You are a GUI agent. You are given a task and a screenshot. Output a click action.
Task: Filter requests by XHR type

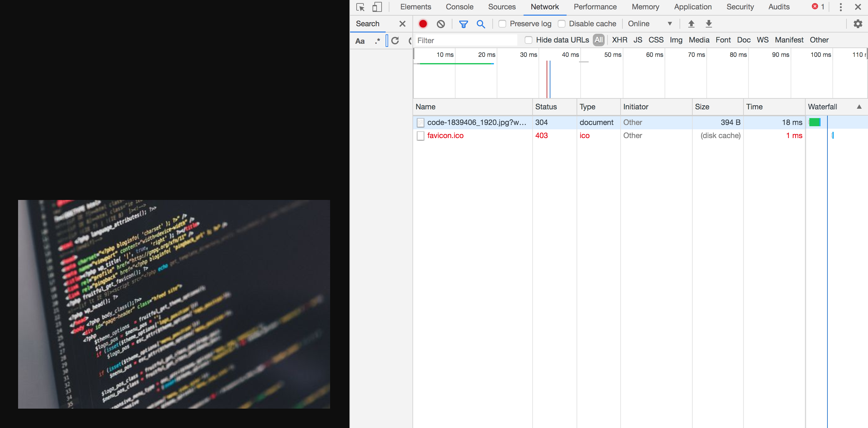click(x=619, y=40)
